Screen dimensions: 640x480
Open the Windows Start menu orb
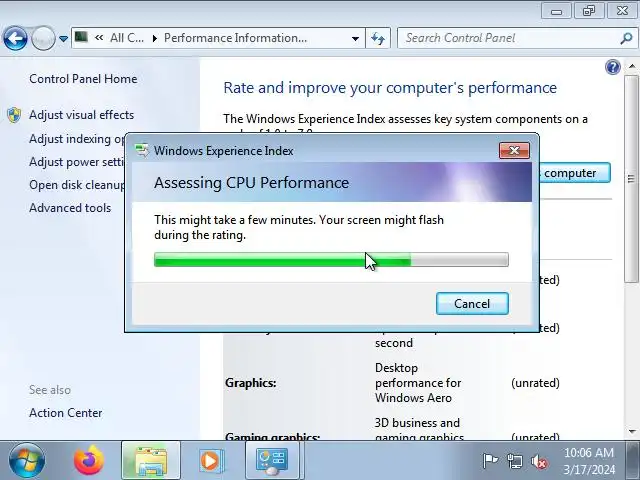pos(27,460)
